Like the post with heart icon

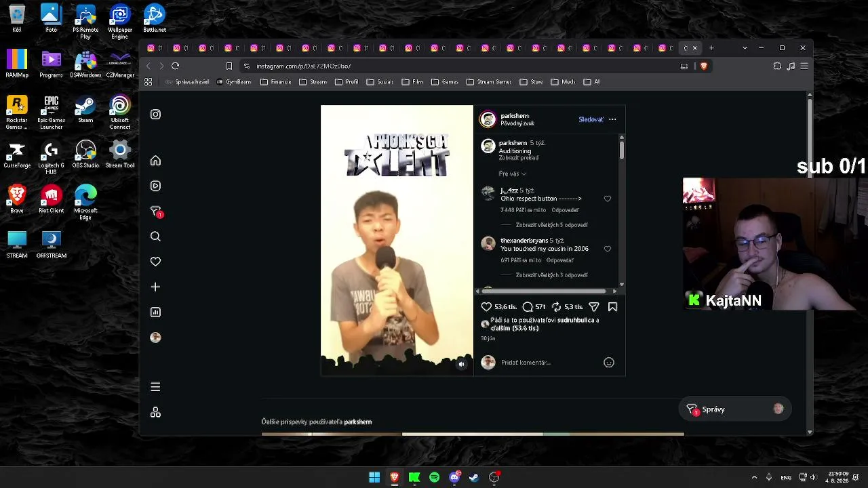(486, 307)
